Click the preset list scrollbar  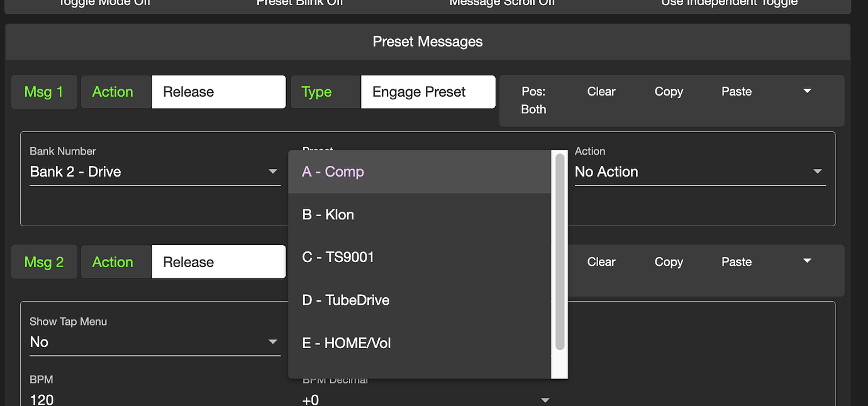pyautogui.click(x=560, y=251)
